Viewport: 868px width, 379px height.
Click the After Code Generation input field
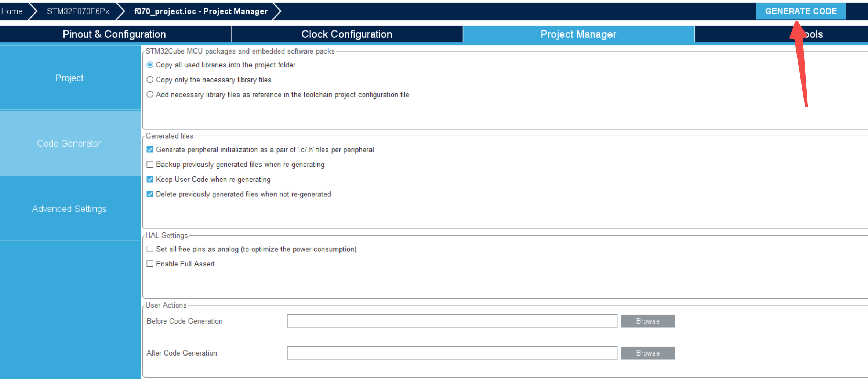452,353
